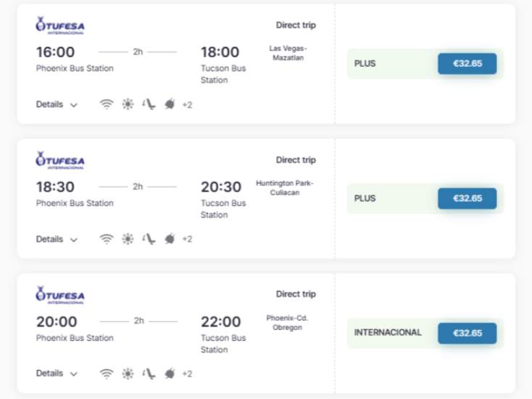This screenshot has width=532, height=399.
Task: Choose the €32.65 INTERNACIONAL fare
Action: (x=467, y=333)
